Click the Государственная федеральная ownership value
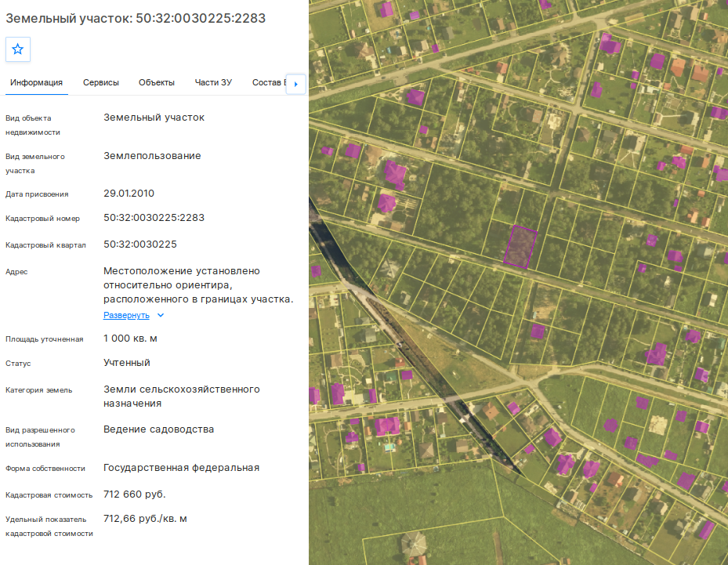Screen dimensions: 728x565 pyautogui.click(x=181, y=468)
